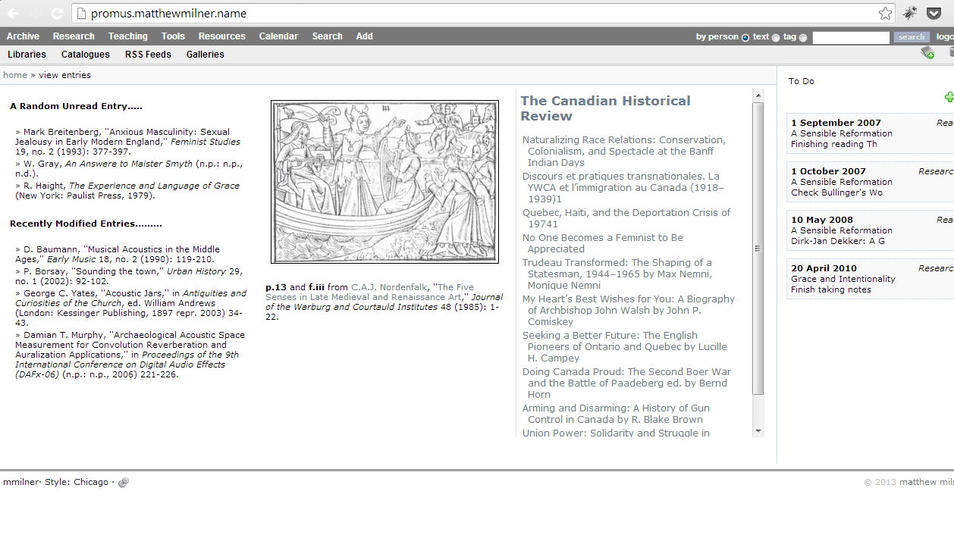954x560 pixels.
Task: Open the Mark Breitenberg 'Anxious Masculinity' entry
Action: tap(127, 142)
